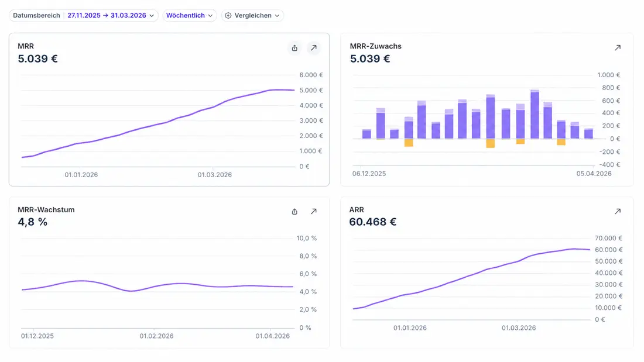Click the 01.01.2026 label in MRR chart
The height and width of the screenshot is (362, 644).
pos(81,175)
